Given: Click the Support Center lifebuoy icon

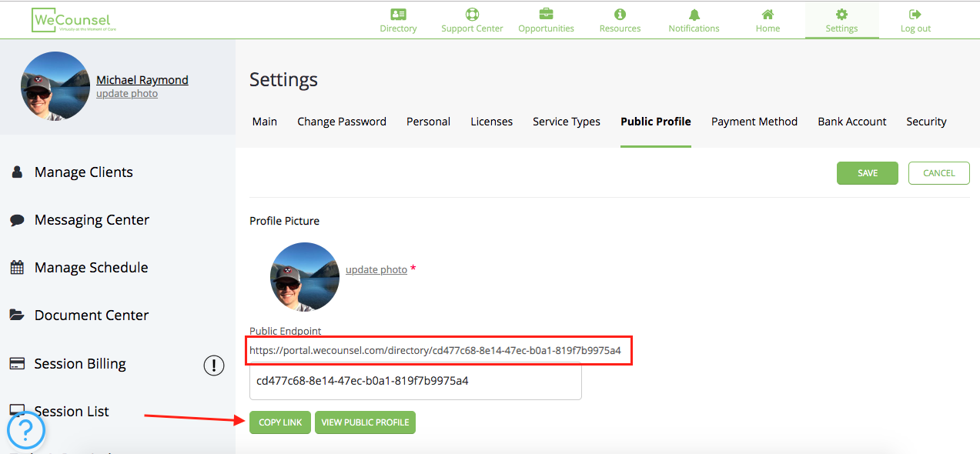Looking at the screenshot, I should 472,14.
